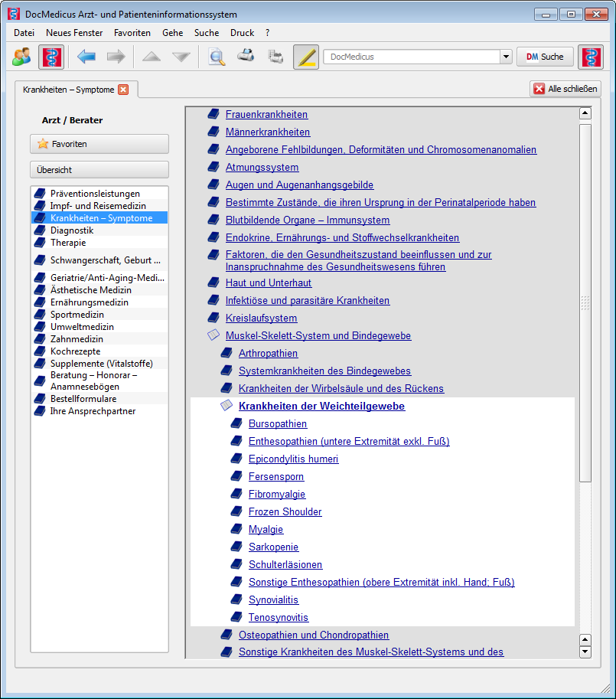Click the printer icon
Screen dimensions: 616x699
point(246,55)
